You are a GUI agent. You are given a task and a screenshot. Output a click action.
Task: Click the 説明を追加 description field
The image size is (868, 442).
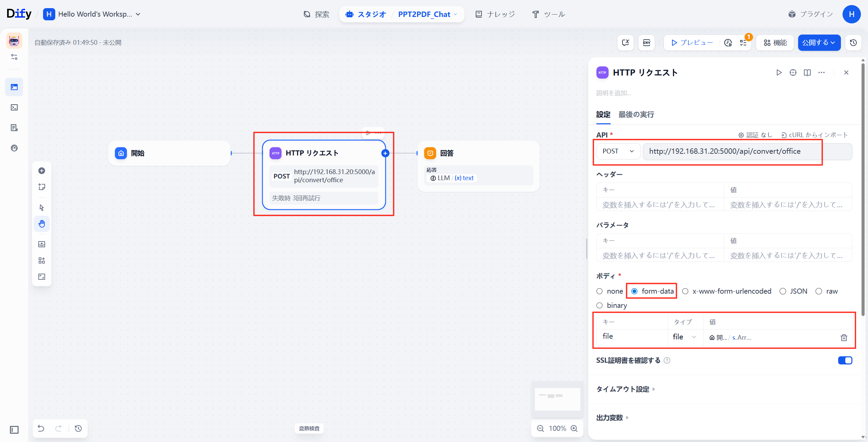(614, 93)
